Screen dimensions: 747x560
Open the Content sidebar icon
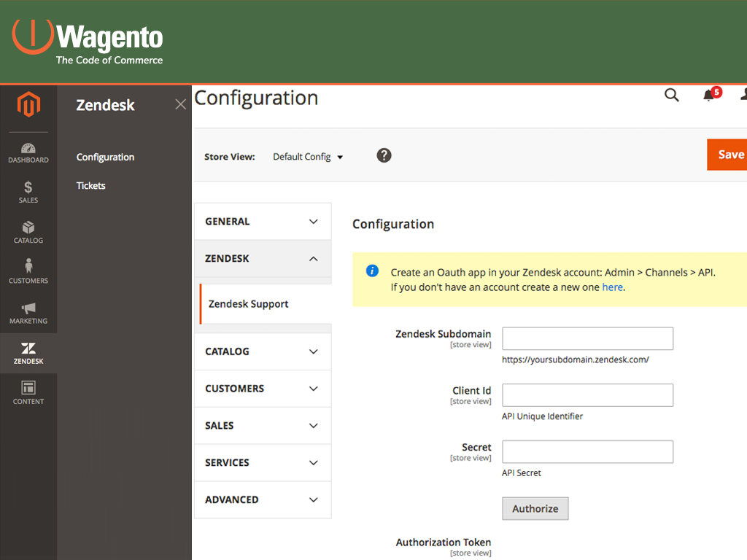coord(28,393)
